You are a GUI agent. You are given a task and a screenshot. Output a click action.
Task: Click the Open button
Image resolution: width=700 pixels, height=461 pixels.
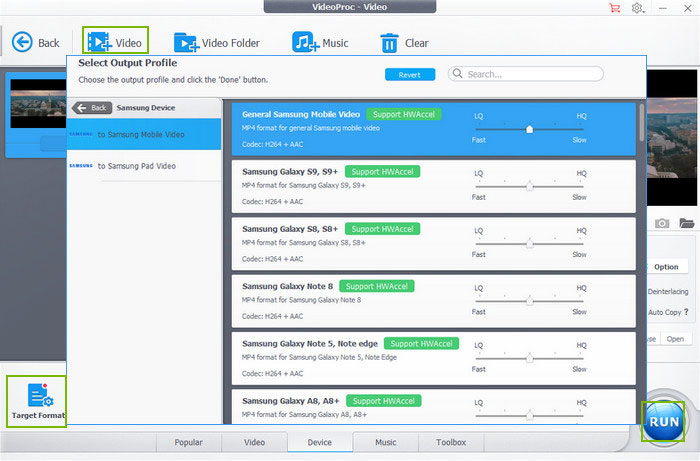(675, 339)
